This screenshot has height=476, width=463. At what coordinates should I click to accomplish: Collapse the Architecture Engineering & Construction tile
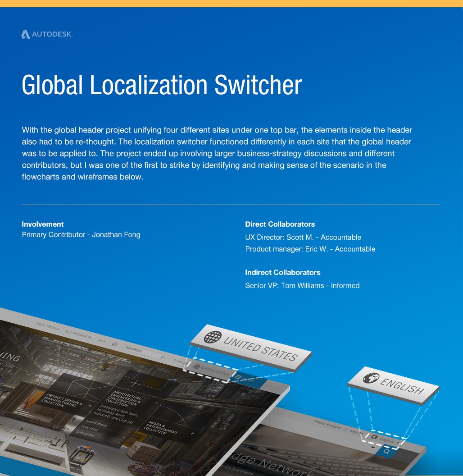(x=157, y=403)
